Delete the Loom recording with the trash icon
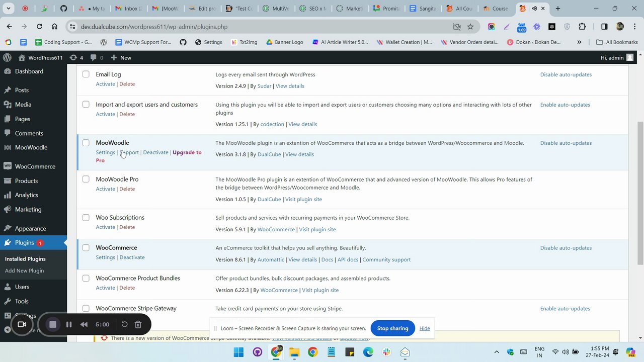Screen dimensions: 644x362 [138, 324]
